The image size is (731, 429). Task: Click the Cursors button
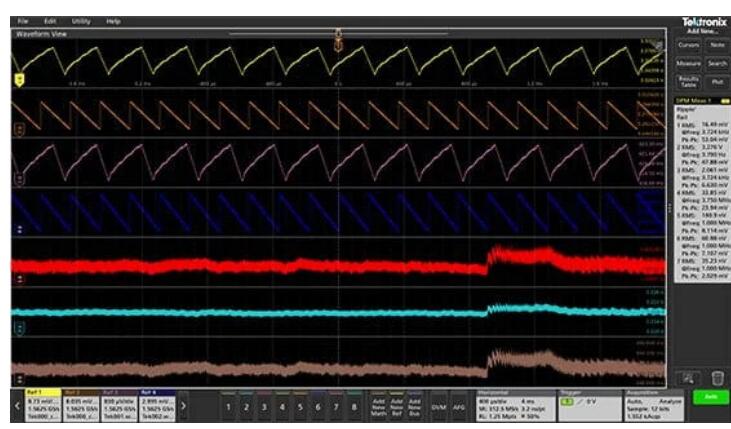689,45
